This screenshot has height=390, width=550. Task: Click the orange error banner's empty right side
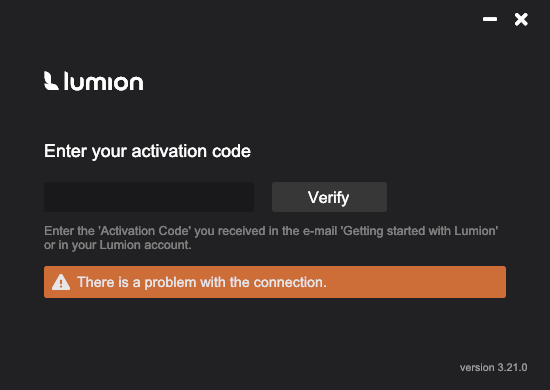point(417,282)
